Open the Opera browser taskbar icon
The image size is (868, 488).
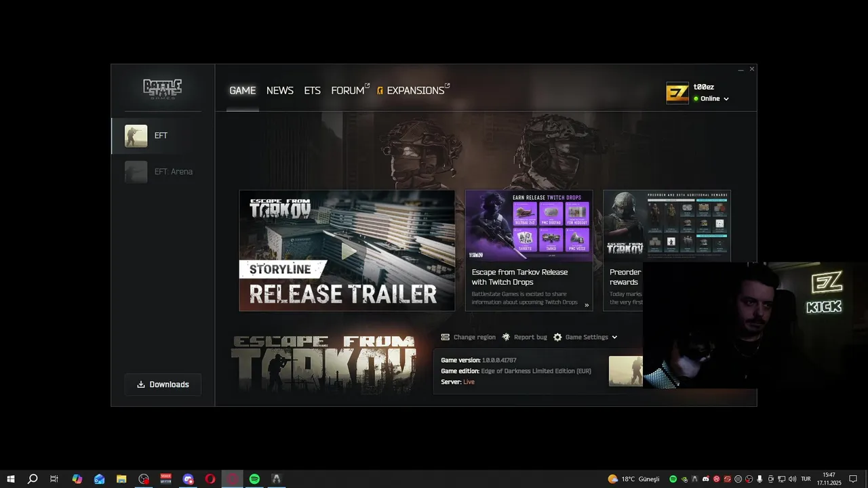pos(210,479)
